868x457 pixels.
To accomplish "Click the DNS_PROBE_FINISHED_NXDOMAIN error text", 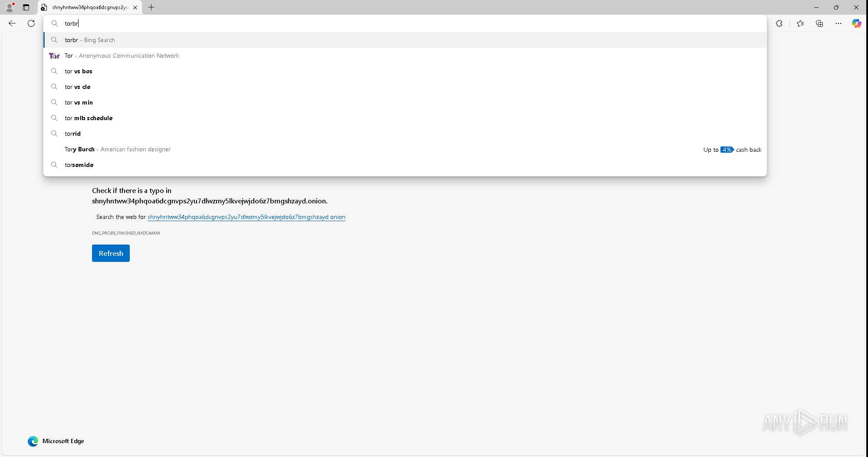I will coord(126,233).
